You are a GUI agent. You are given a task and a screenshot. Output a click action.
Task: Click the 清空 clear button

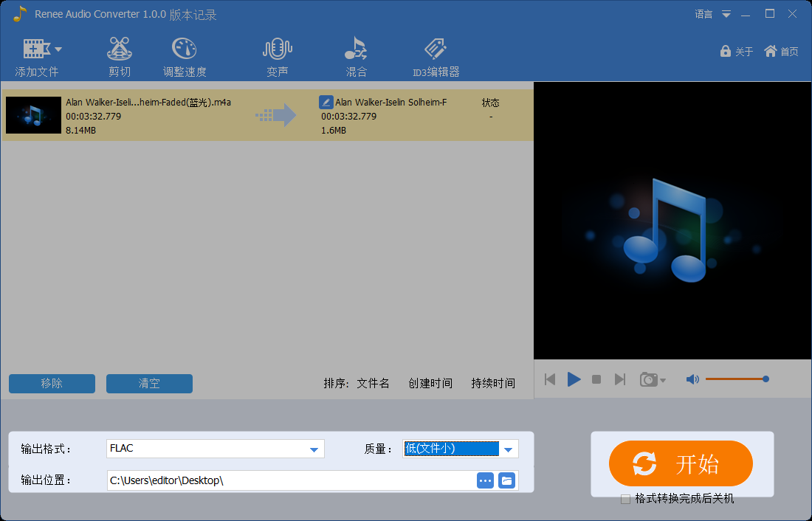(149, 384)
